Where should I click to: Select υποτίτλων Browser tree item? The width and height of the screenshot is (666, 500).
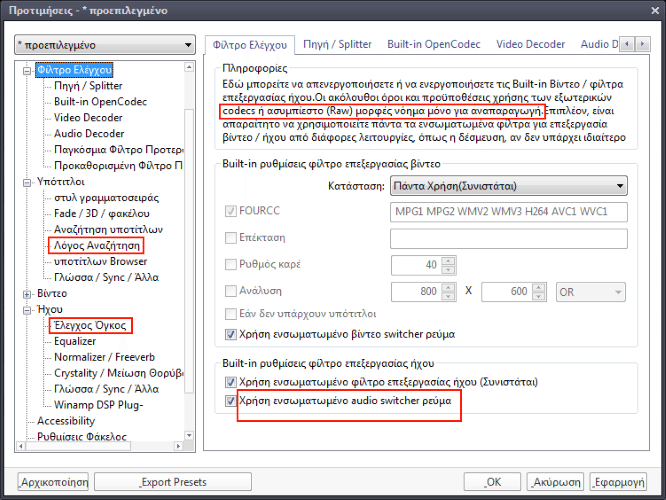click(100, 262)
